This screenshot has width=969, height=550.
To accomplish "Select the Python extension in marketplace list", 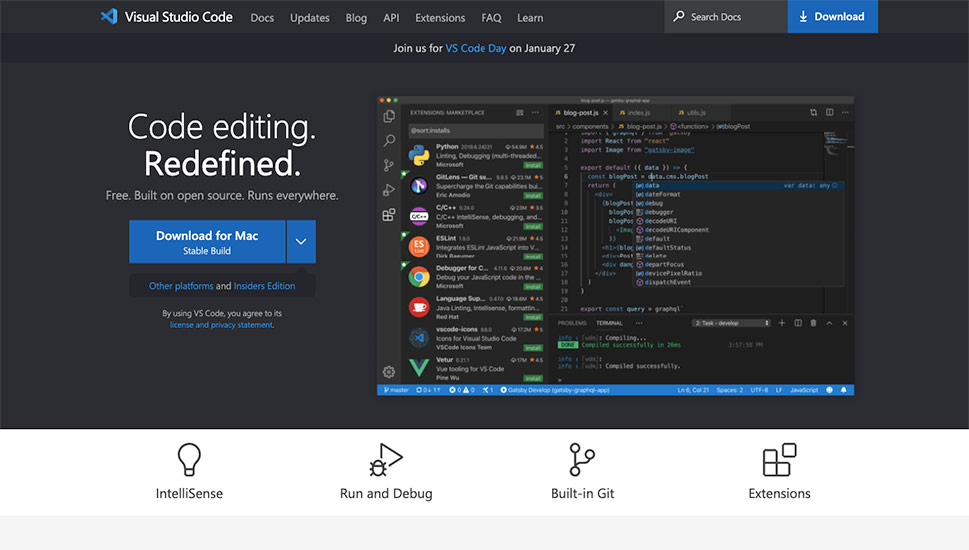I will (475, 155).
